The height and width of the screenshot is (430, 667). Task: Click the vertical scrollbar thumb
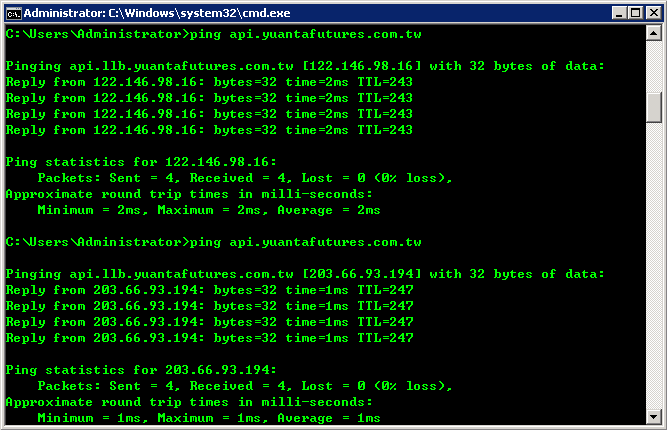tap(653, 107)
